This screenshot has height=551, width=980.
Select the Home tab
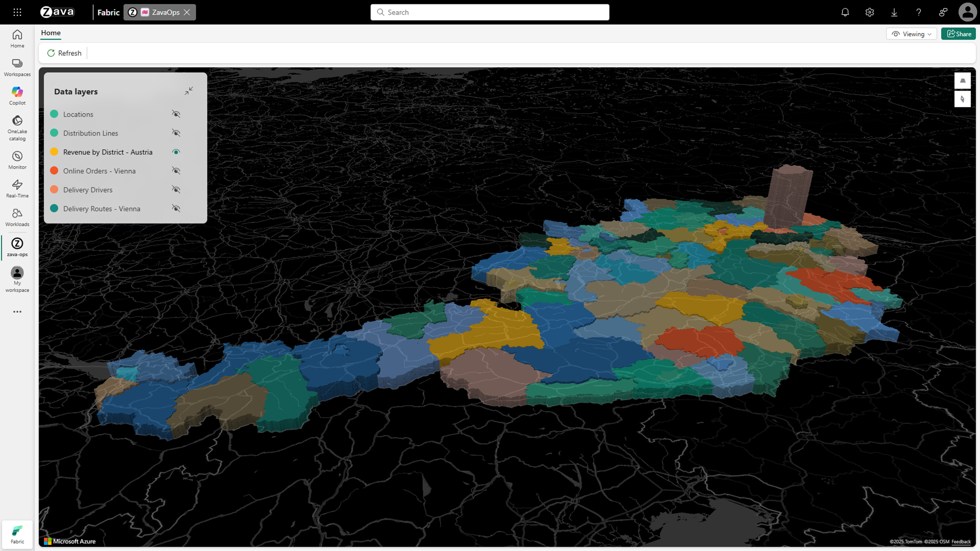[51, 33]
